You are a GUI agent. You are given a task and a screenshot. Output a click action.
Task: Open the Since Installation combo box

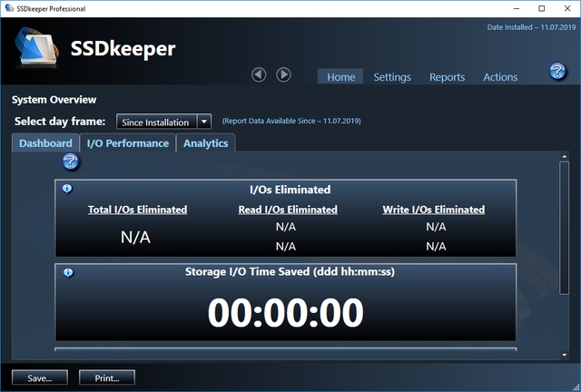[156, 122]
